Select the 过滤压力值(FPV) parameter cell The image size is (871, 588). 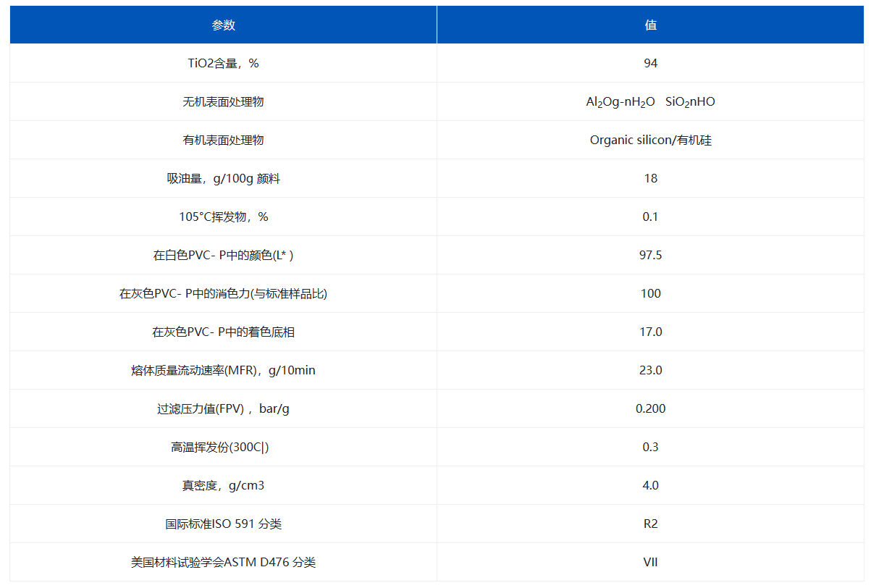(223, 408)
